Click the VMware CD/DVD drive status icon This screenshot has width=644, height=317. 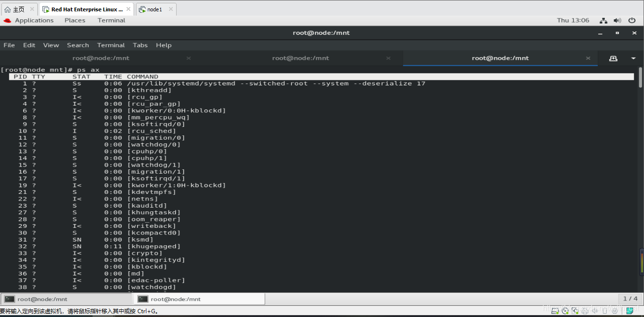(565, 311)
